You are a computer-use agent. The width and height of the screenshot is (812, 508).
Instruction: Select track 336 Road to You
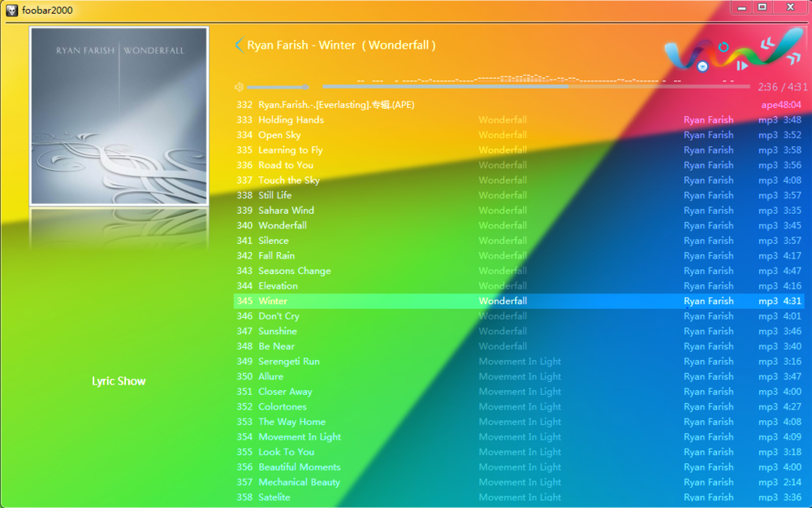coord(520,165)
